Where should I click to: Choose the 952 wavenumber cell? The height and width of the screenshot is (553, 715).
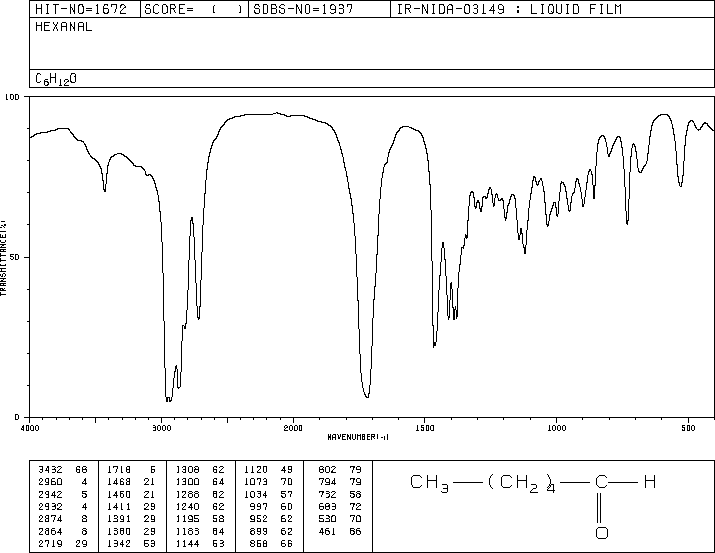pos(259,519)
